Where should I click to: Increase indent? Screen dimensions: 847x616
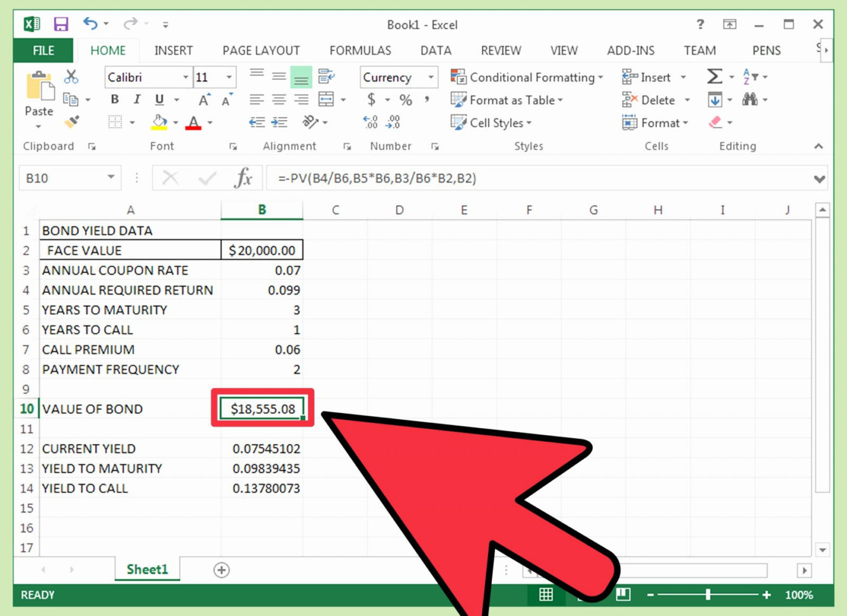point(279,122)
